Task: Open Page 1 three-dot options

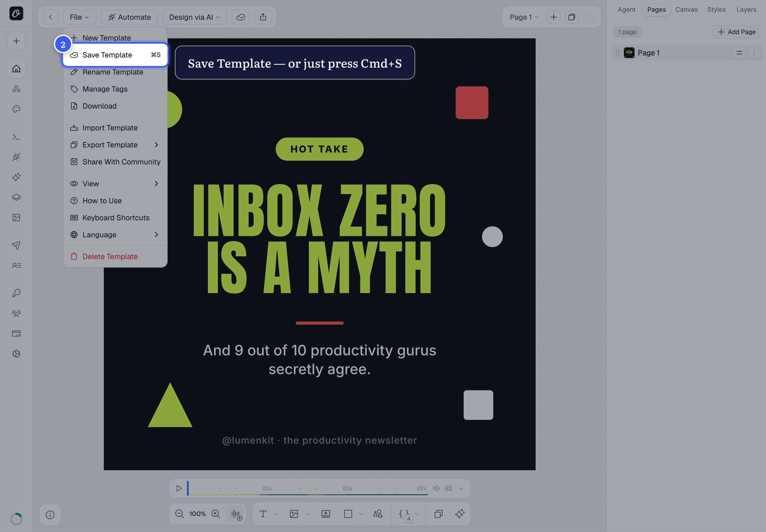Action: (754, 53)
